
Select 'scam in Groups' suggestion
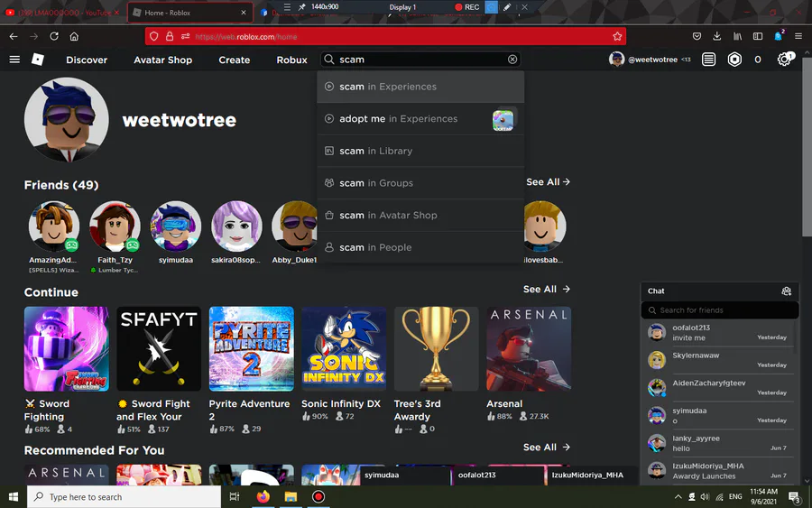point(420,183)
